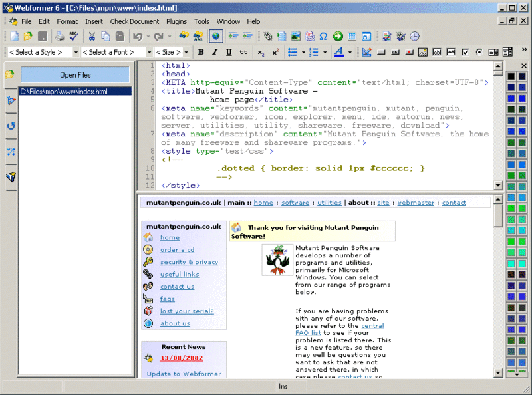This screenshot has height=395, width=532.
Task: Copy selection using copy icon
Action: [106, 36]
